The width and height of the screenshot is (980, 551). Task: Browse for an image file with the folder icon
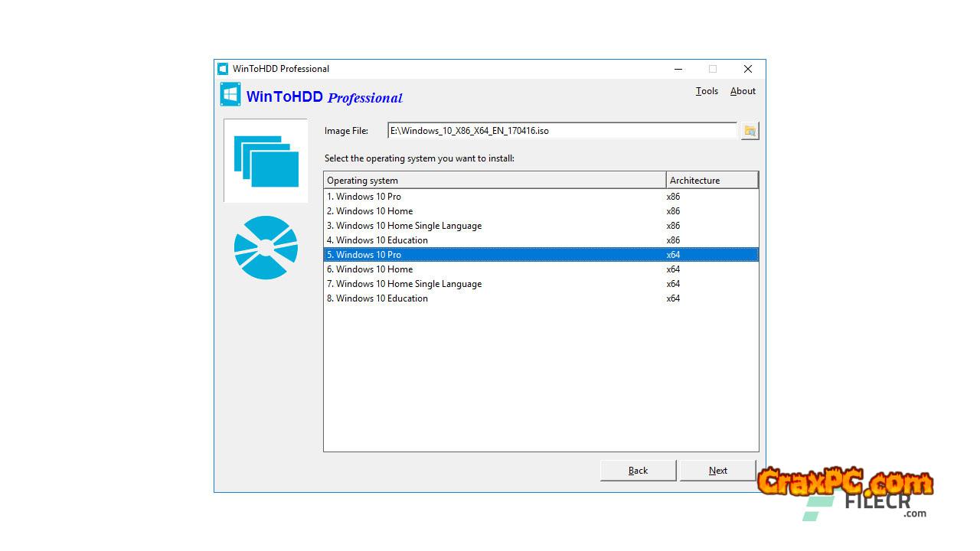coord(750,131)
